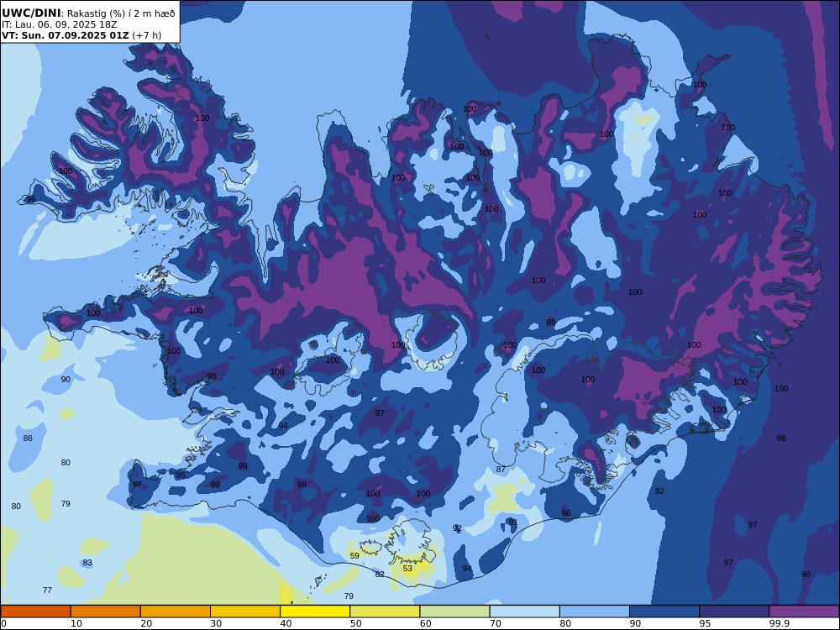Viewport: 840px width, 630px height.
Task: Select the bright yellow 40–50 legend swatch
Action: tap(315, 612)
